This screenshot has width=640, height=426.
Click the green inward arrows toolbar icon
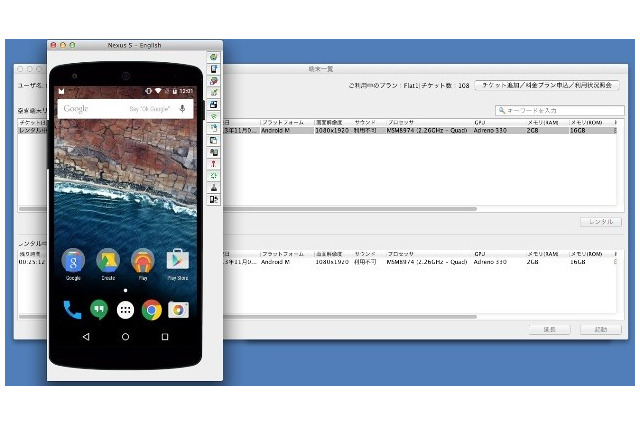pos(213,176)
